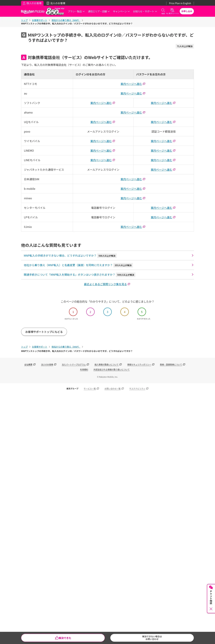Open b-mobile 案内ページへ進む link
This screenshot has height=644, width=215.
click(x=133, y=189)
